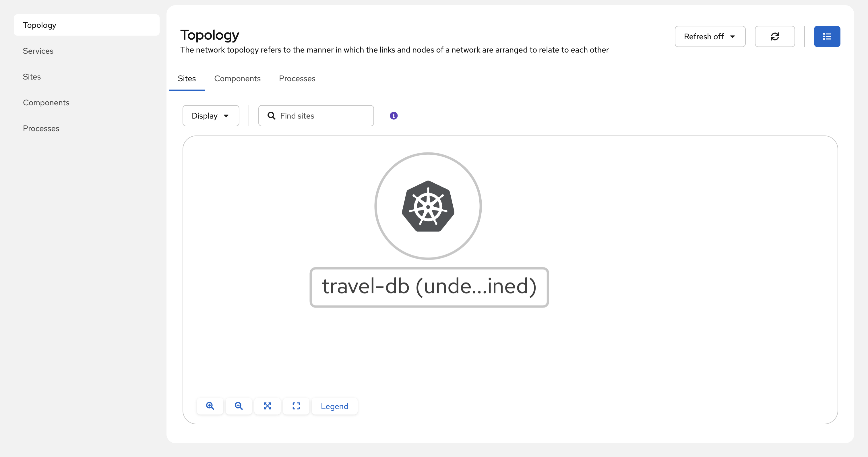Viewport: 868px width, 457px height.
Task: Open Topology in the sidebar
Action: click(x=87, y=25)
